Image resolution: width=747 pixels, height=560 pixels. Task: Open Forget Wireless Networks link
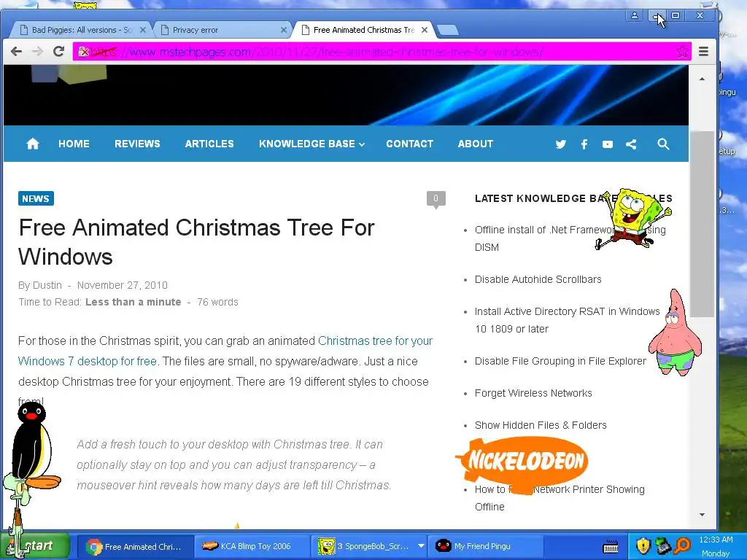533,393
